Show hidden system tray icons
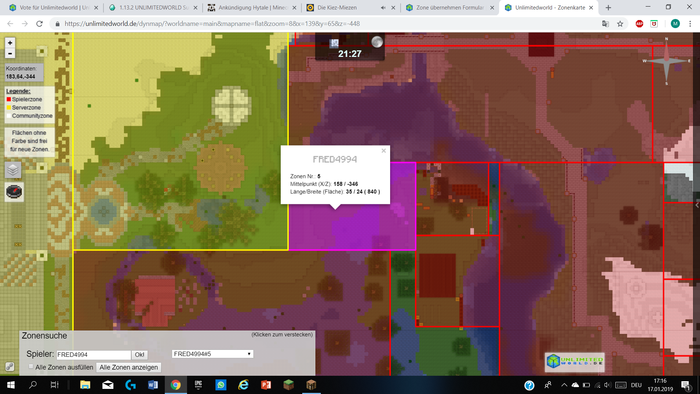The image size is (700, 394). (564, 385)
